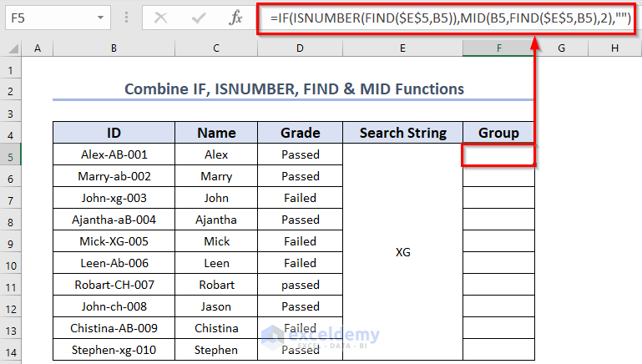This screenshot has width=642, height=364.
Task: Select cell F5 under Group
Action: coord(498,154)
